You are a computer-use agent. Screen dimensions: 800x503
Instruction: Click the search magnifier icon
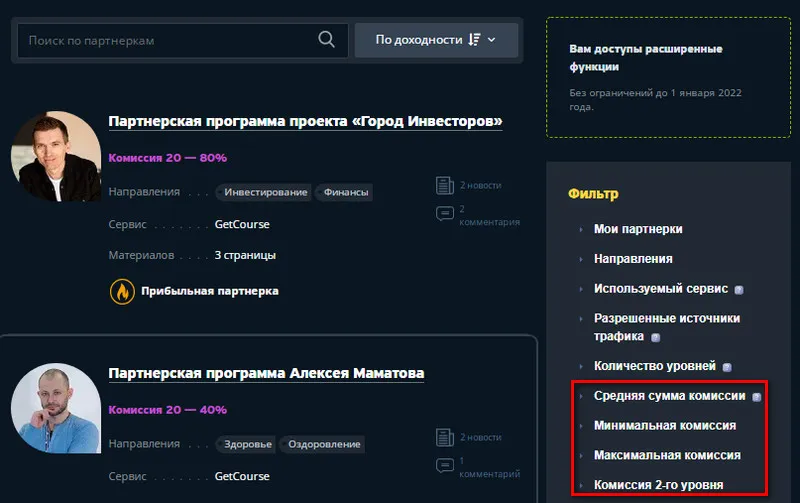pyautogui.click(x=326, y=40)
